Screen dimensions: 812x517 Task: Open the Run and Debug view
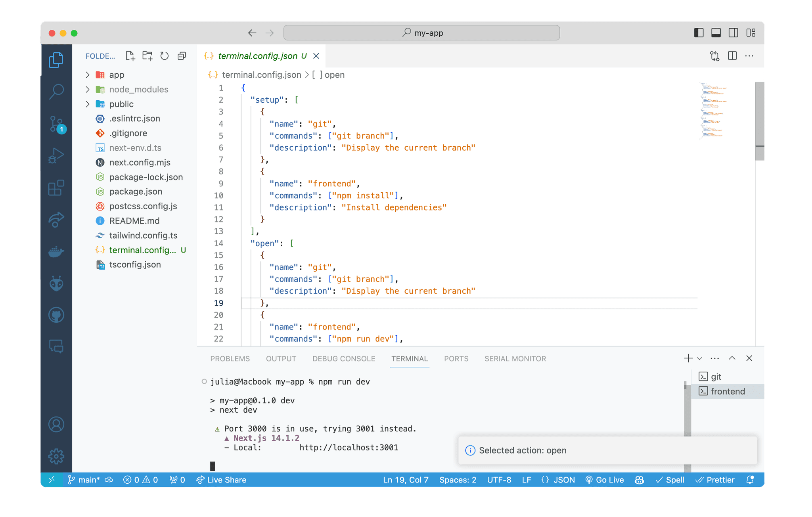pos(56,156)
